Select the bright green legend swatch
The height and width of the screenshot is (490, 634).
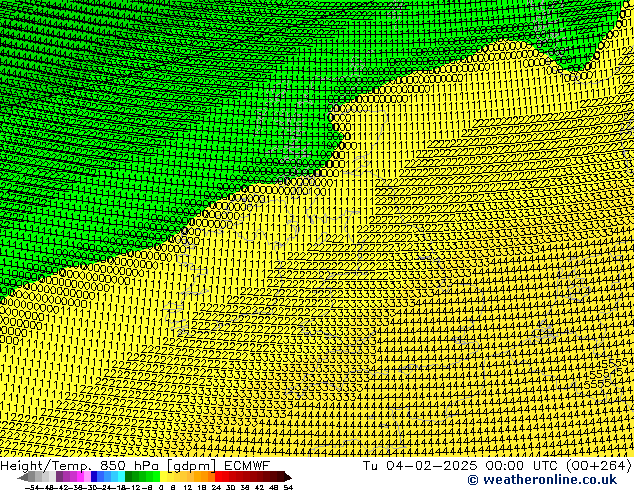156,476
